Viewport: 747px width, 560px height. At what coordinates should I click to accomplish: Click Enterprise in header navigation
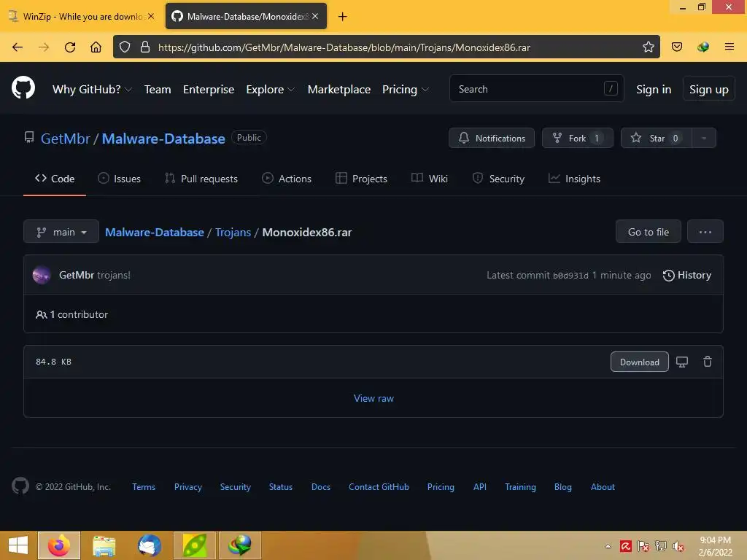coord(209,89)
